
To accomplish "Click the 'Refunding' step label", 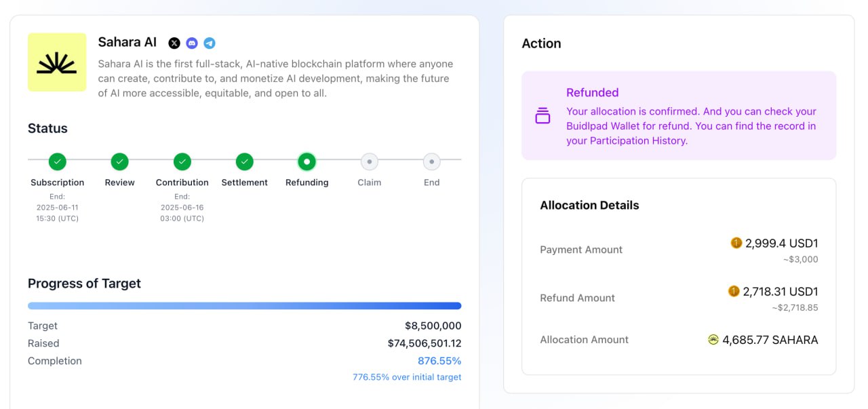I will 307,182.
